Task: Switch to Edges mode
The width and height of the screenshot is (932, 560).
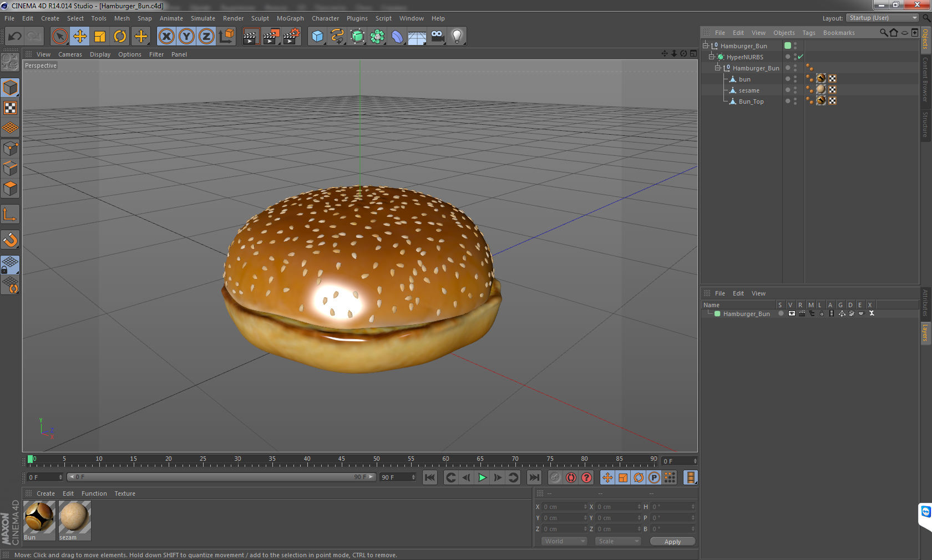Action: tap(11, 168)
